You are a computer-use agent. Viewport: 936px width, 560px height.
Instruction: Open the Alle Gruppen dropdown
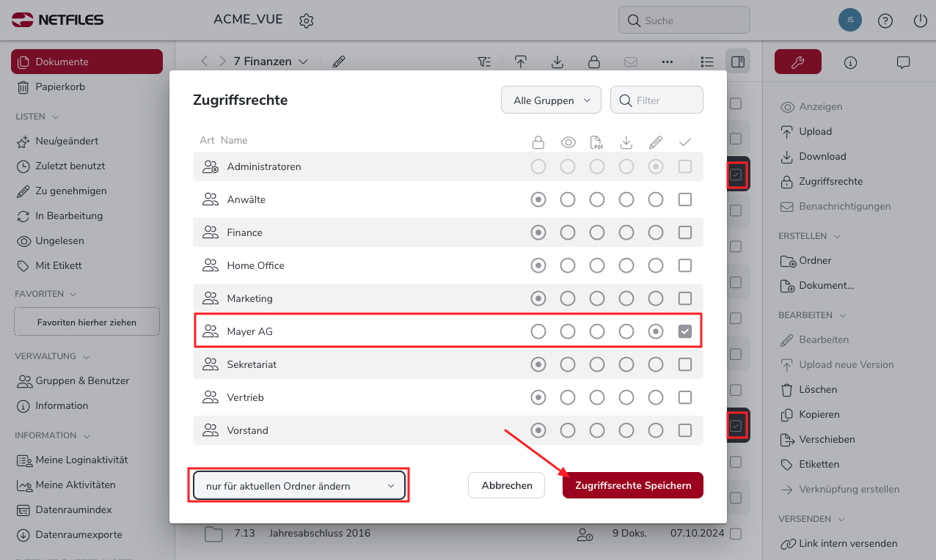point(551,100)
